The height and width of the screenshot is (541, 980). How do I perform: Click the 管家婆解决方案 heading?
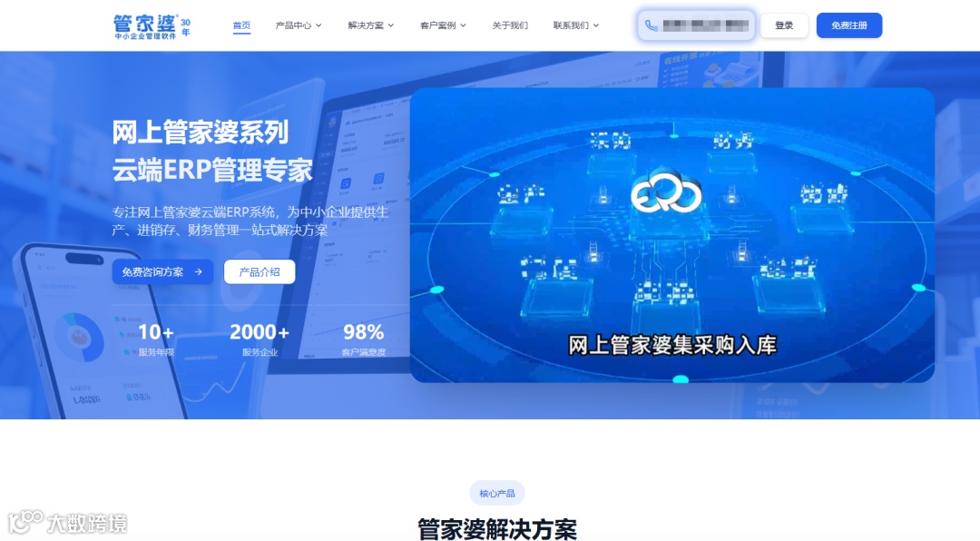[497, 529]
